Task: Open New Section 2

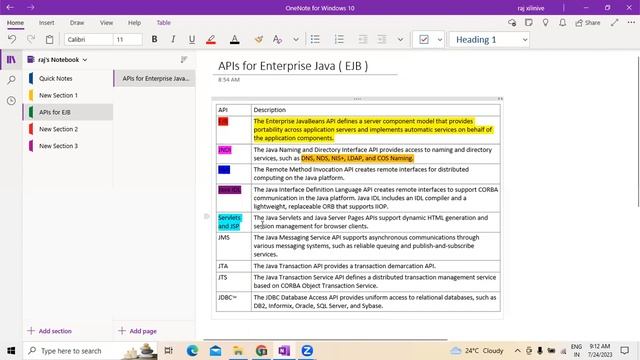Action: tap(68, 129)
